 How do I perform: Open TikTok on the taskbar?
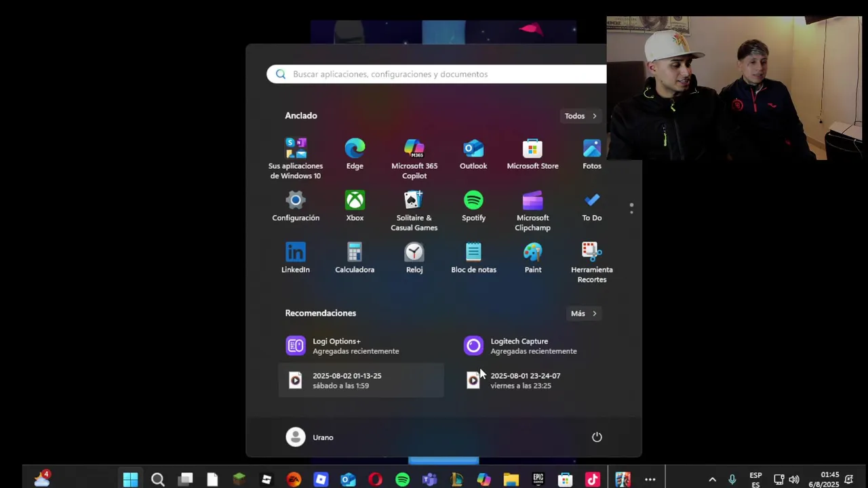pos(592,480)
